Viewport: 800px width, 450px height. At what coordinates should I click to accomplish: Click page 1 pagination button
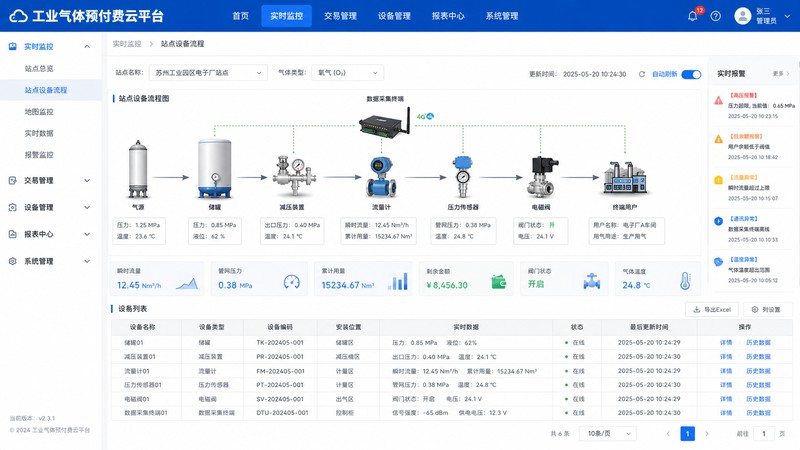pyautogui.click(x=688, y=434)
